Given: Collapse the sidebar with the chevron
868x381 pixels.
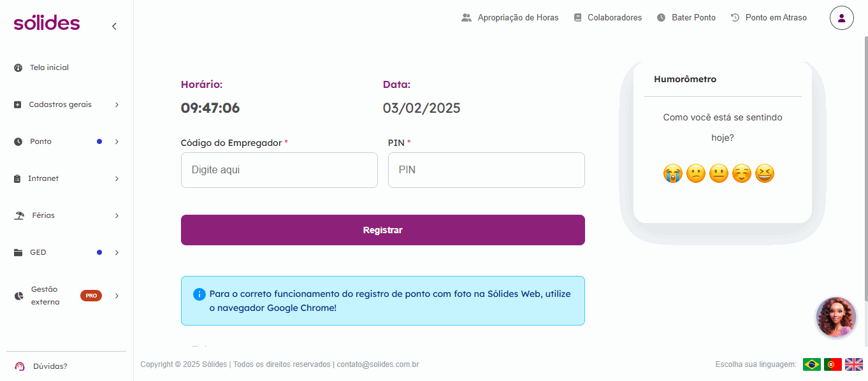Looking at the screenshot, I should click(114, 26).
